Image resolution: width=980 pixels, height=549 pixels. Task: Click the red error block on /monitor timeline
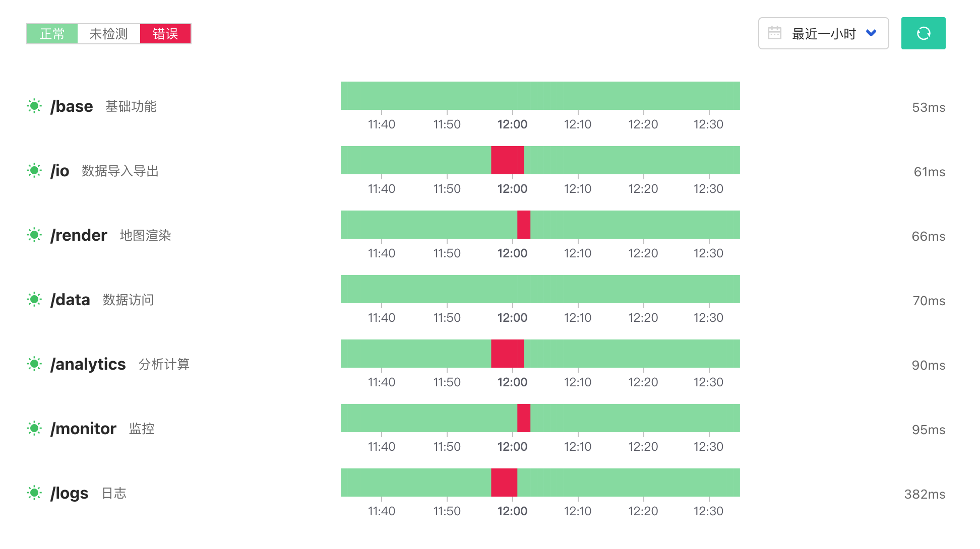524,418
